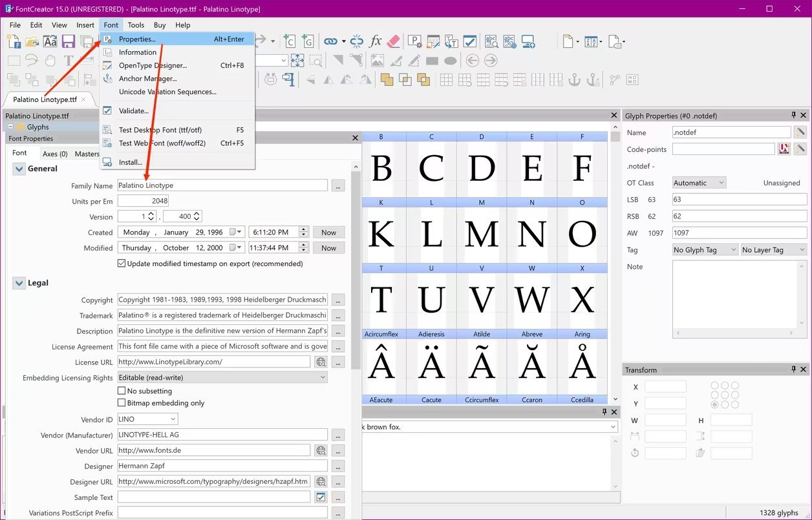812x520 pixels.
Task: Open the Embedding Licensing Rights dropdown
Action: [x=222, y=378]
